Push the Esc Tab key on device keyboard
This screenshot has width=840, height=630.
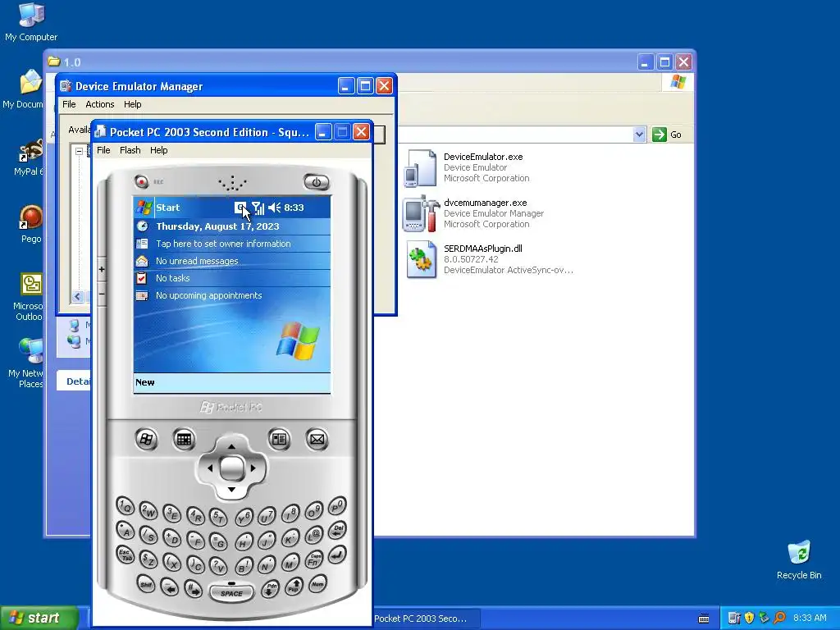[x=126, y=555]
